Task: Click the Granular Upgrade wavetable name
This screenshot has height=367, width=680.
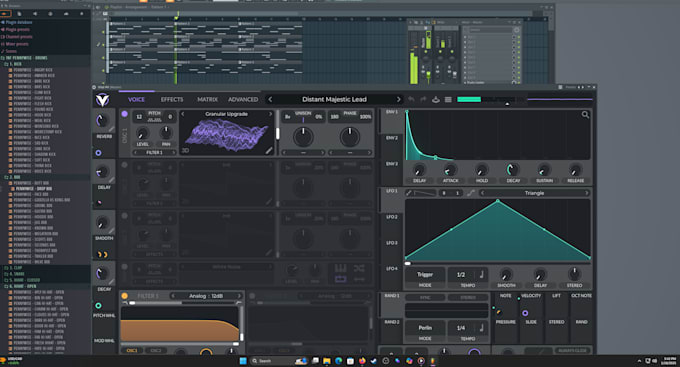Action: tap(226, 114)
